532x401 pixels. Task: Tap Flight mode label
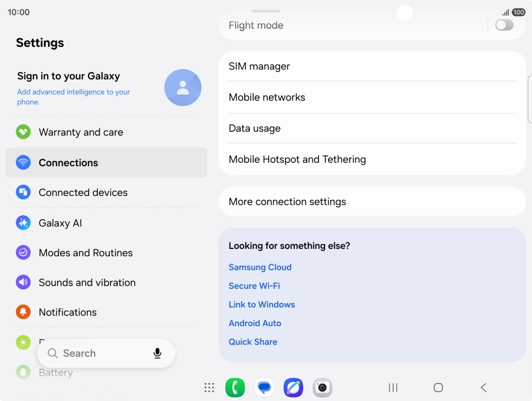click(x=256, y=25)
